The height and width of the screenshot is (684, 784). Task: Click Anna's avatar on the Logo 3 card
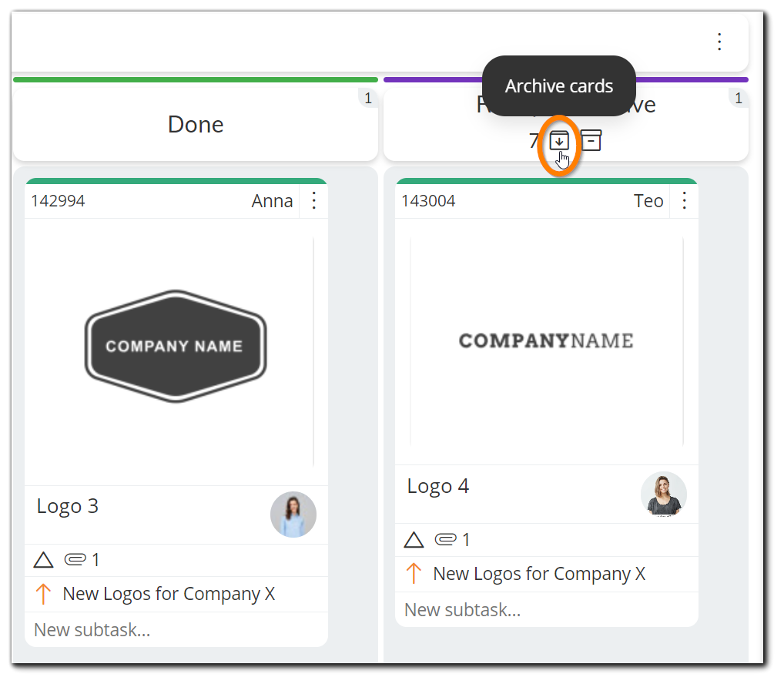pos(293,515)
